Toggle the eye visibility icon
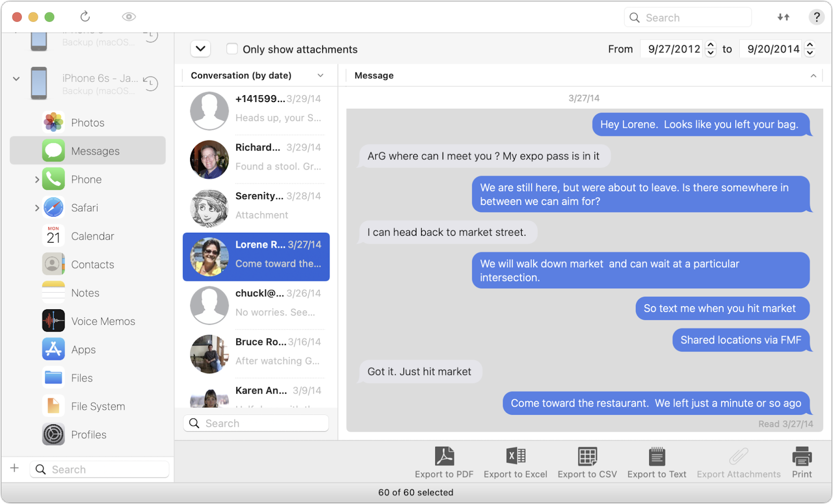Screen dimensions: 833x504 (129, 17)
